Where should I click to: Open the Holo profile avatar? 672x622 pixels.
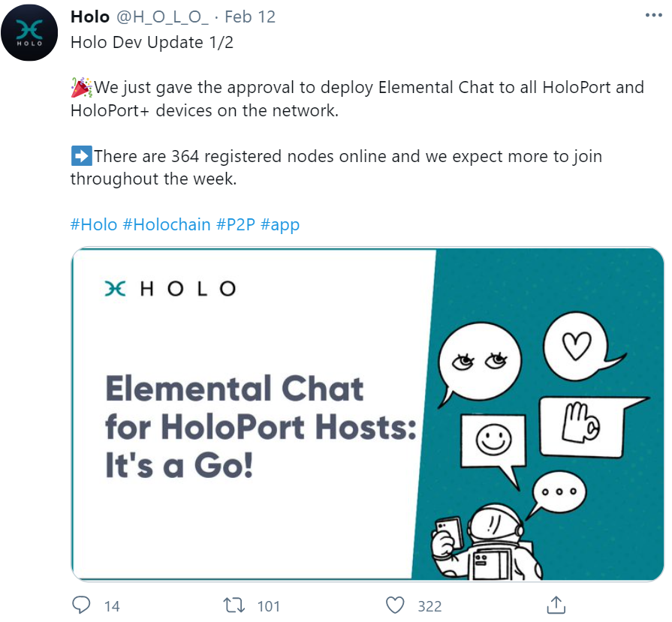[x=29, y=33]
